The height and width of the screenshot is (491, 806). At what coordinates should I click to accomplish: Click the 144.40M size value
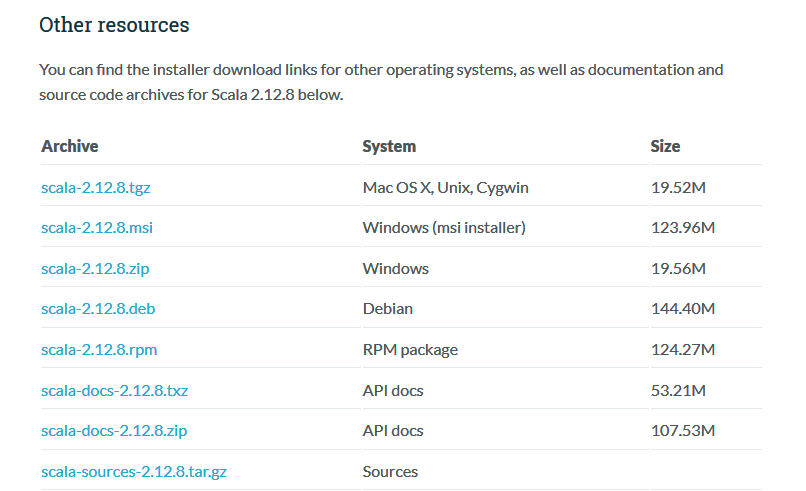coord(683,309)
